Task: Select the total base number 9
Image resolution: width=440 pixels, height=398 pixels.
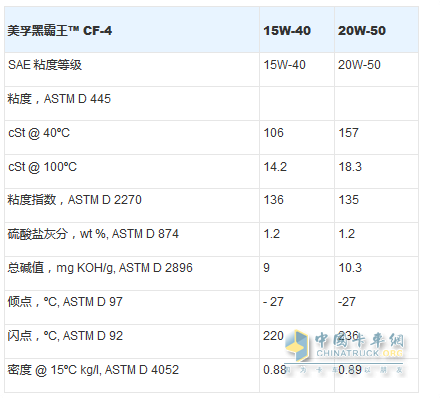Action: (x=266, y=268)
